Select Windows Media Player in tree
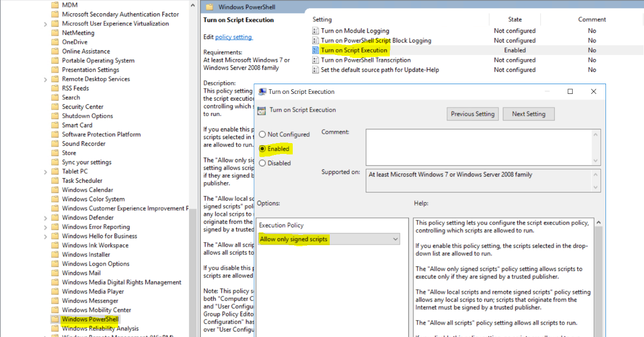This screenshot has width=644, height=337. 93,291
